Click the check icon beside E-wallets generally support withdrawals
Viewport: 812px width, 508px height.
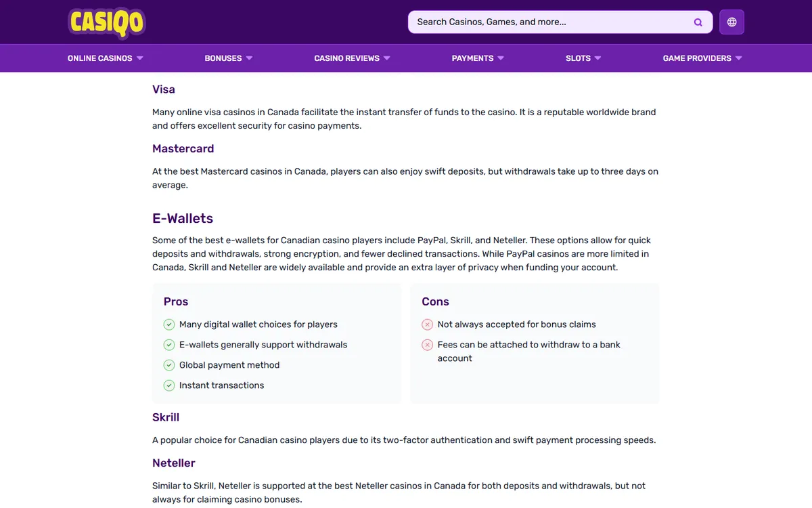pos(169,345)
